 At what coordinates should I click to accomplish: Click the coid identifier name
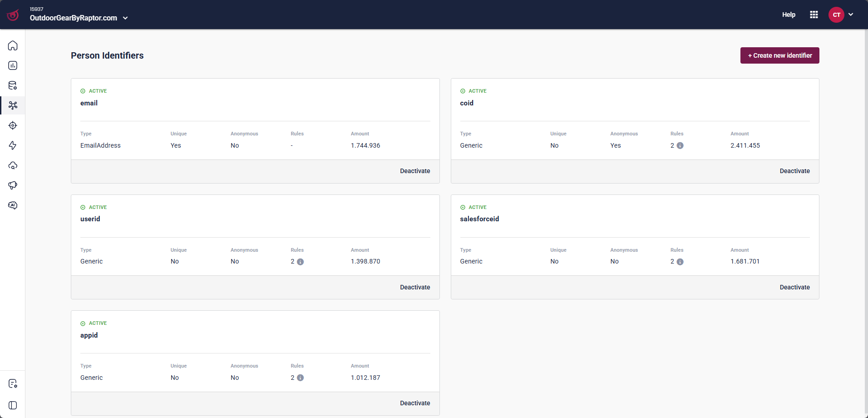[x=467, y=103]
